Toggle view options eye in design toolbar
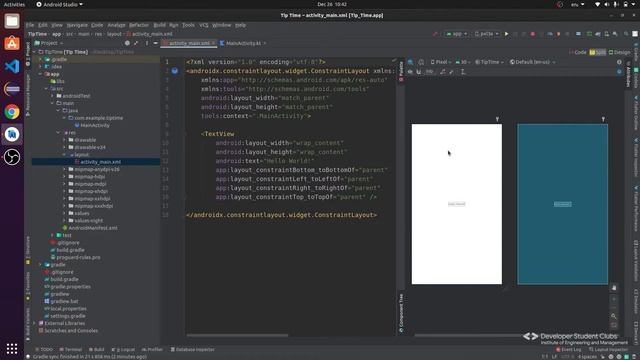640x360 pixels. 410,72
